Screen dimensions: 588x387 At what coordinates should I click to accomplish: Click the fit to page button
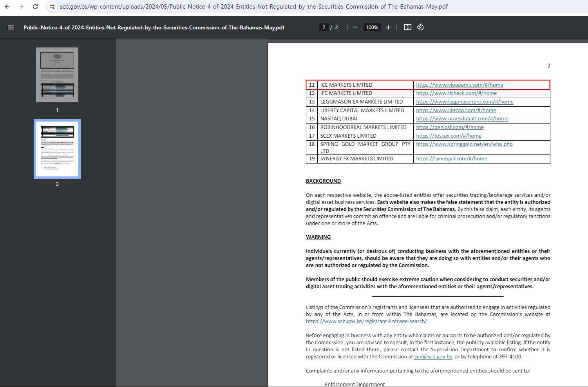click(x=407, y=27)
